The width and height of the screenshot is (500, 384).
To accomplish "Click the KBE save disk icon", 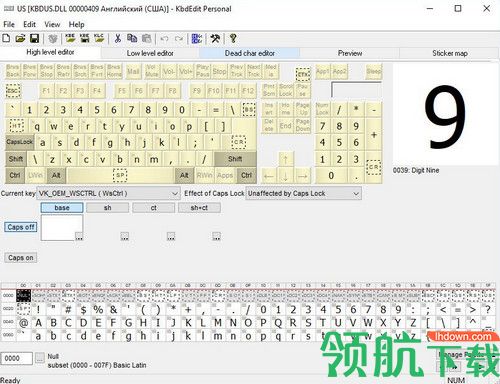I will (84, 38).
